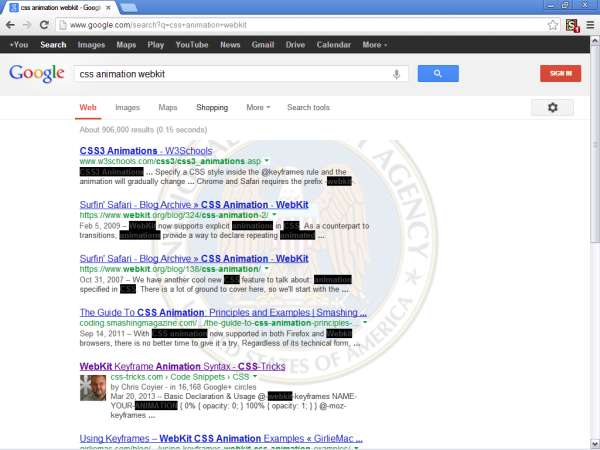The image size is (600, 450).
Task: Open Surfin' Safari result dated Oct 31, 2007
Action: 194,259
